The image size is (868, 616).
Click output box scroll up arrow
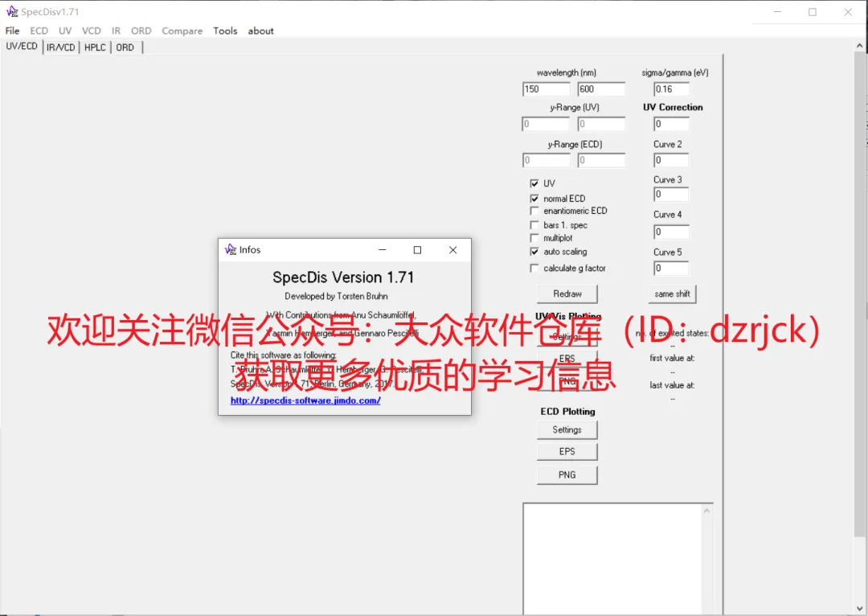(707, 511)
